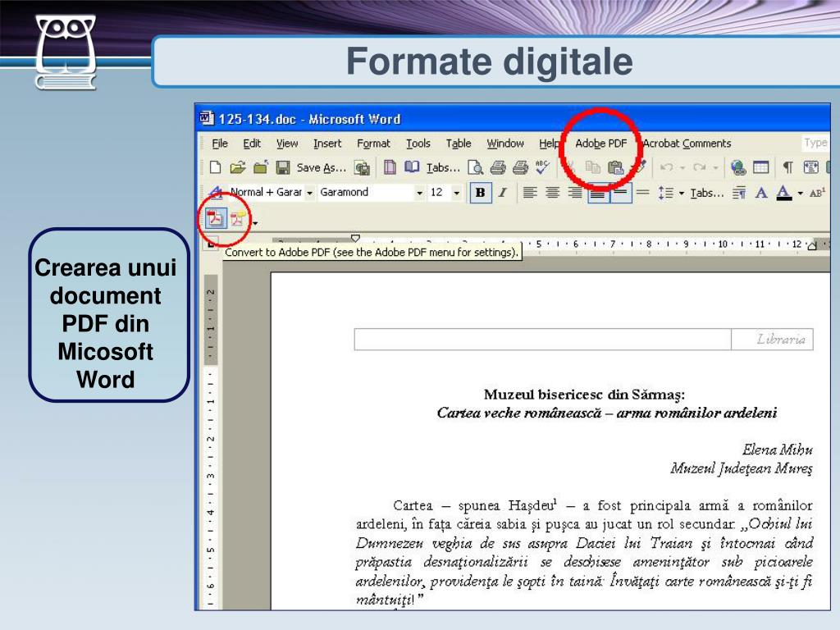The height and width of the screenshot is (630, 840).
Task: Open the Table menu
Action: point(459,143)
